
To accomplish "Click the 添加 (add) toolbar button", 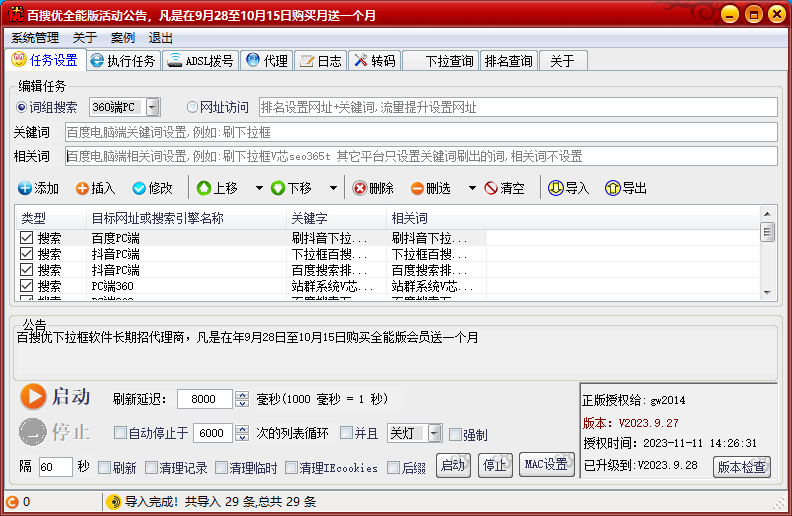I will (38, 188).
